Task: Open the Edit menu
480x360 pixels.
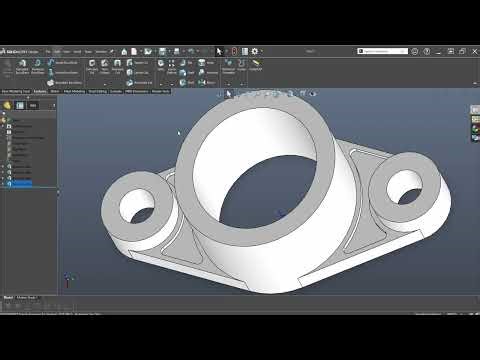Action: (x=57, y=52)
